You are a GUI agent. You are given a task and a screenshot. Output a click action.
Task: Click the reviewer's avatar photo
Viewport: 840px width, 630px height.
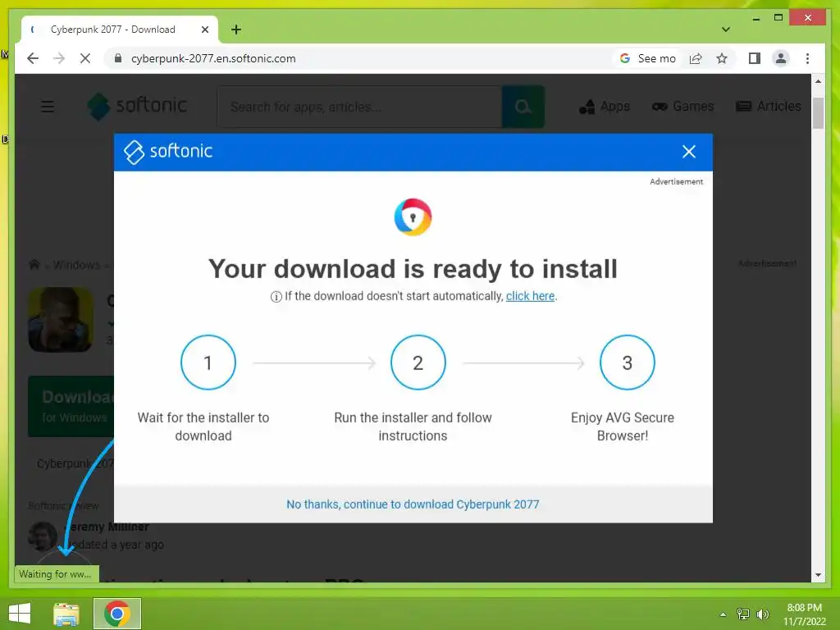coord(43,536)
